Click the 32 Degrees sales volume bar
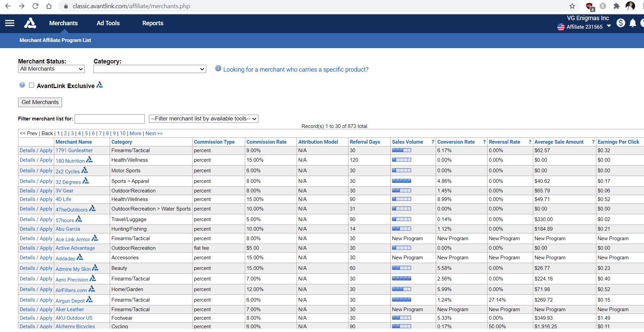 (x=402, y=181)
